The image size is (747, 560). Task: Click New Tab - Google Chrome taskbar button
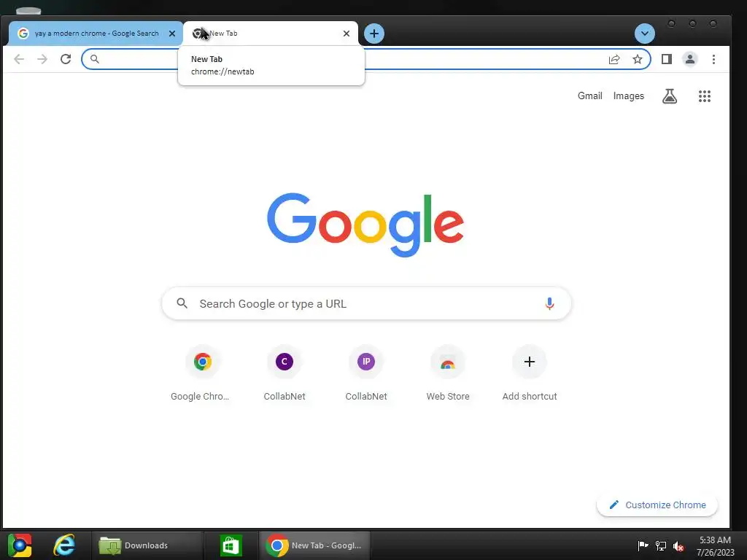(x=314, y=545)
